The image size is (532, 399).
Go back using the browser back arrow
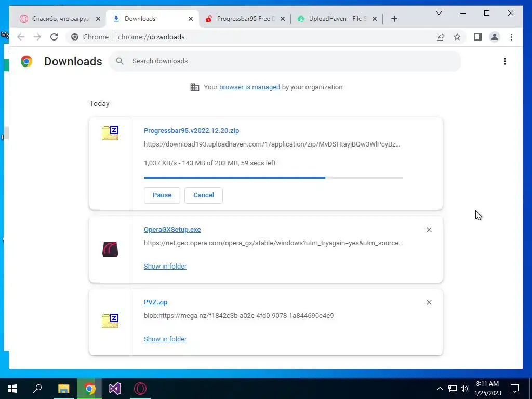click(21, 37)
